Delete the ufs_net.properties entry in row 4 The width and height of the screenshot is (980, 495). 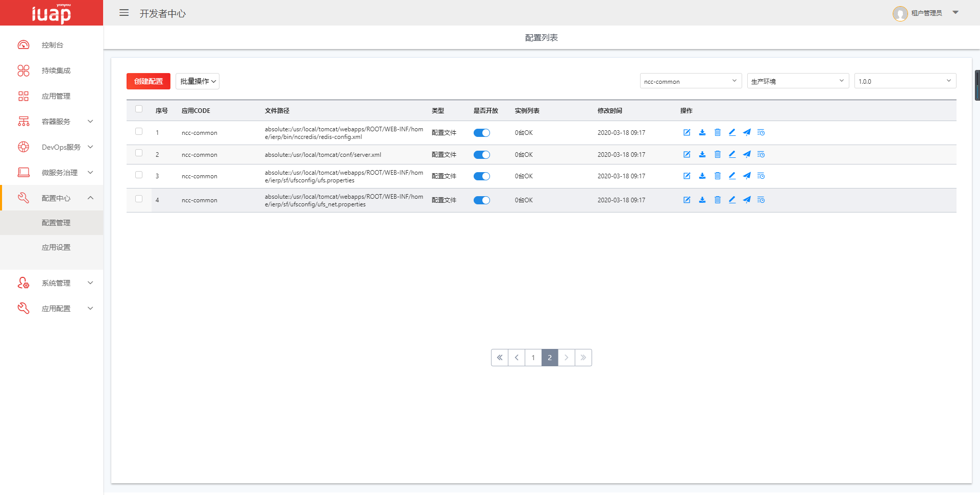point(717,200)
